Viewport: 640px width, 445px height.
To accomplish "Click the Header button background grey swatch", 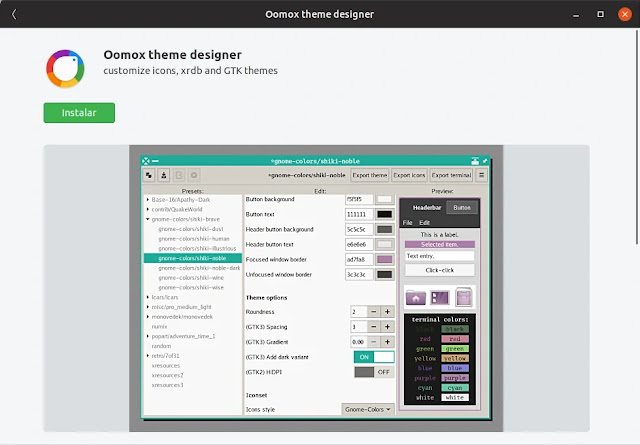I will (384, 229).
